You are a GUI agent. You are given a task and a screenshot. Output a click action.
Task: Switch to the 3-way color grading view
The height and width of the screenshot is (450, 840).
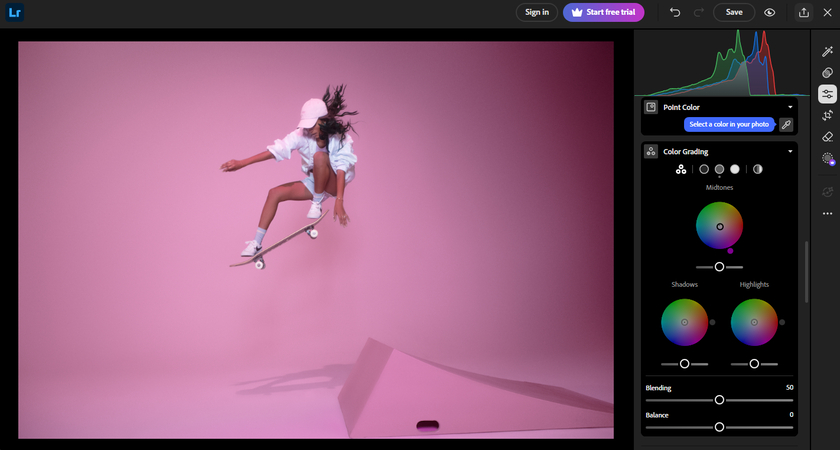coord(681,169)
